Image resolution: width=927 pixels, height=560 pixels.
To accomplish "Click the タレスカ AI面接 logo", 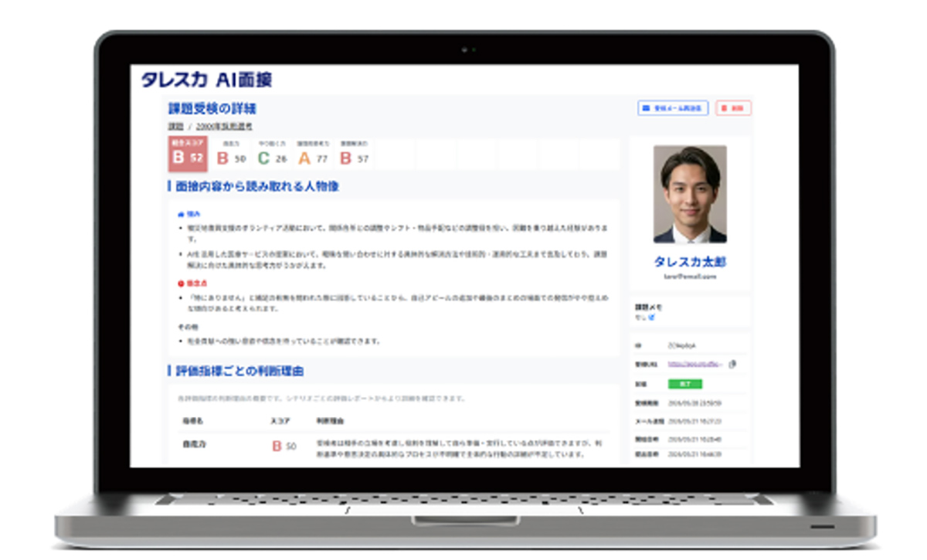I will (206, 79).
